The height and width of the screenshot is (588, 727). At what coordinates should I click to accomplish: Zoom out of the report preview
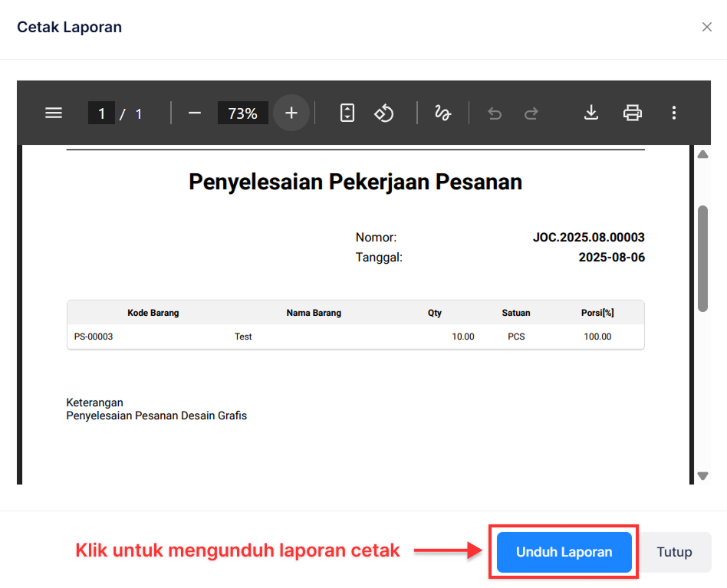pos(194,113)
